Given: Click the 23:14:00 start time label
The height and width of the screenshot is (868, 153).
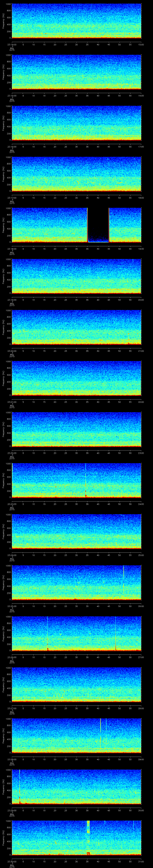Looking at the screenshot, I should tap(12, 44).
